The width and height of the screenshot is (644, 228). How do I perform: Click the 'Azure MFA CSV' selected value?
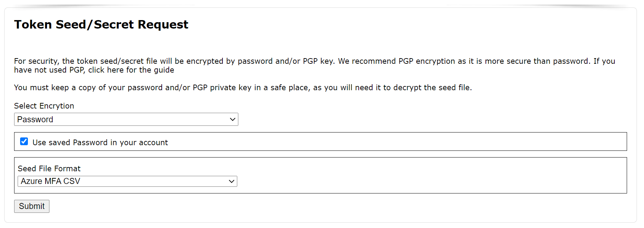tap(50, 181)
